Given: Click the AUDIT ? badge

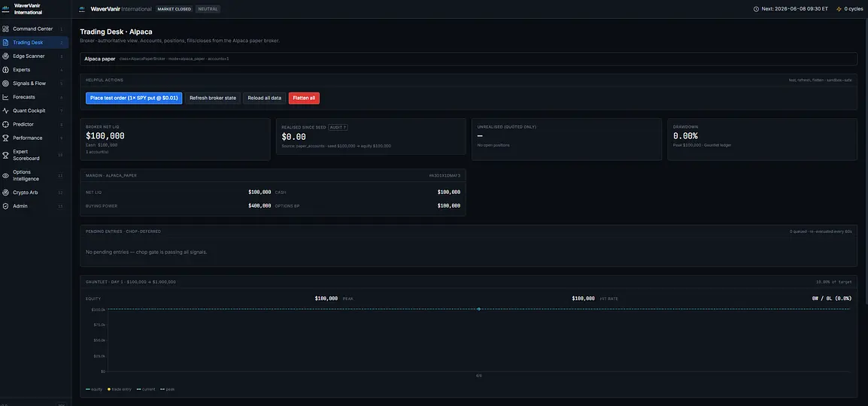Looking at the screenshot, I should click(338, 126).
